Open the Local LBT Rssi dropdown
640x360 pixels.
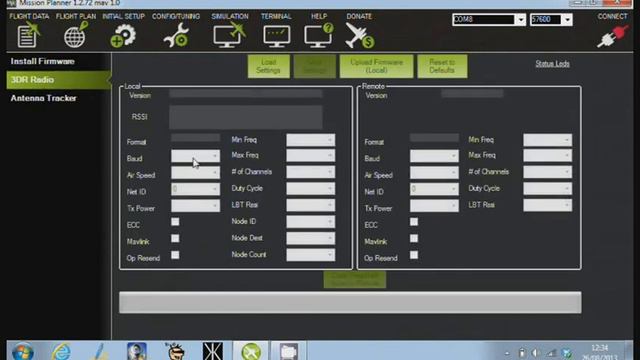(311, 205)
